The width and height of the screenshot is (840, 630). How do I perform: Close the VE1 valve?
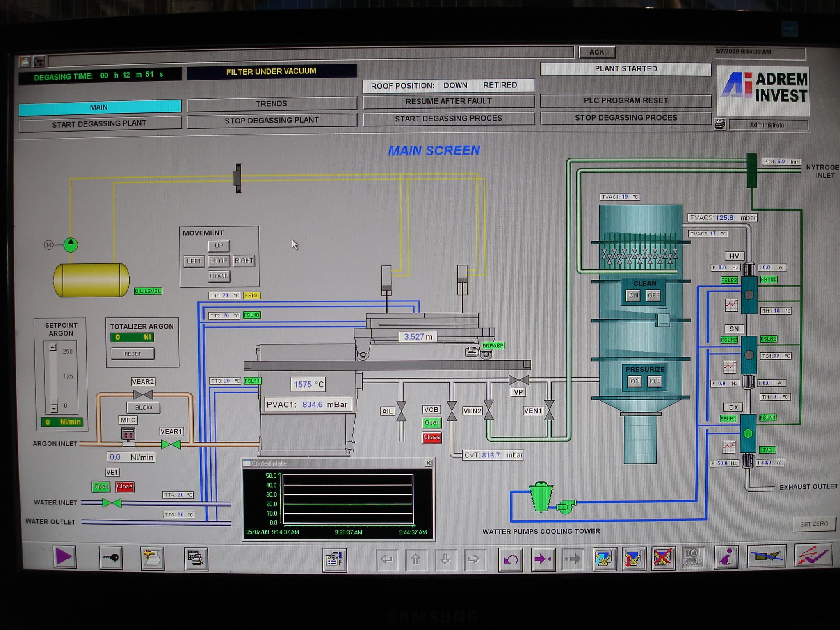click(x=125, y=487)
